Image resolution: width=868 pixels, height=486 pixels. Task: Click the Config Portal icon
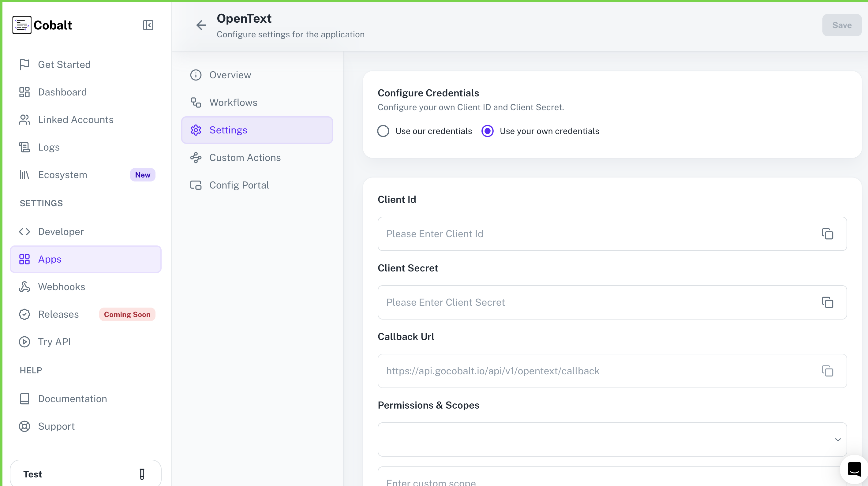[196, 185]
